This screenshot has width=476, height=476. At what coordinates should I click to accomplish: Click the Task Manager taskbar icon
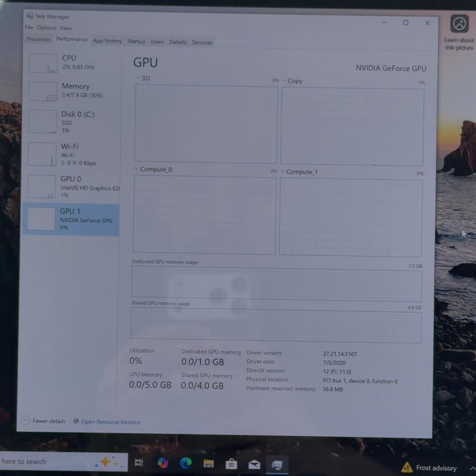(277, 464)
